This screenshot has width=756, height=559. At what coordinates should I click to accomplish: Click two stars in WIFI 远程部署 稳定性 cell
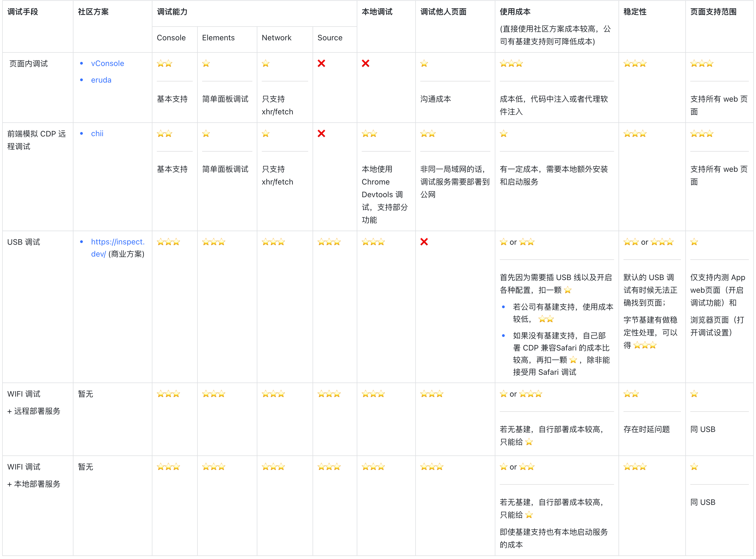631,394
